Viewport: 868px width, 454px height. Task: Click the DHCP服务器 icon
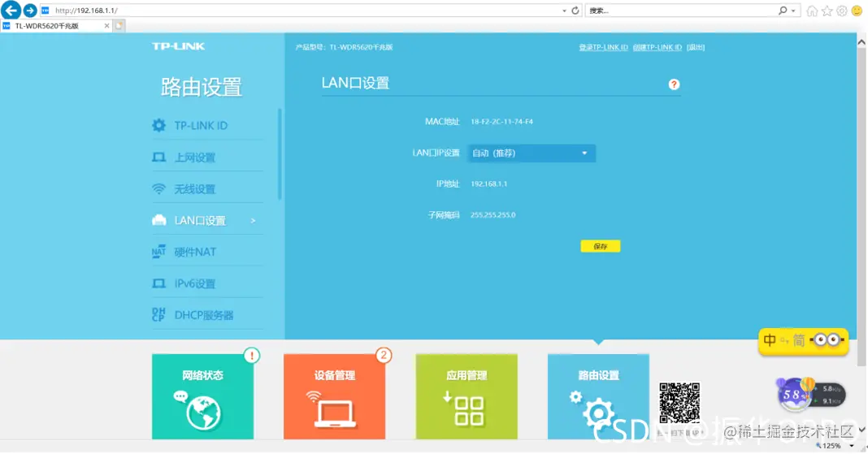click(158, 314)
